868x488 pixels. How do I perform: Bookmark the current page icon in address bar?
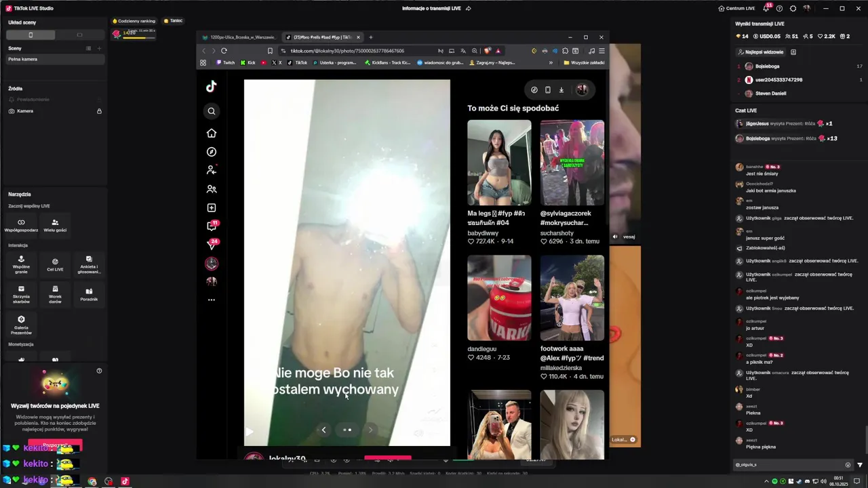tap(270, 51)
